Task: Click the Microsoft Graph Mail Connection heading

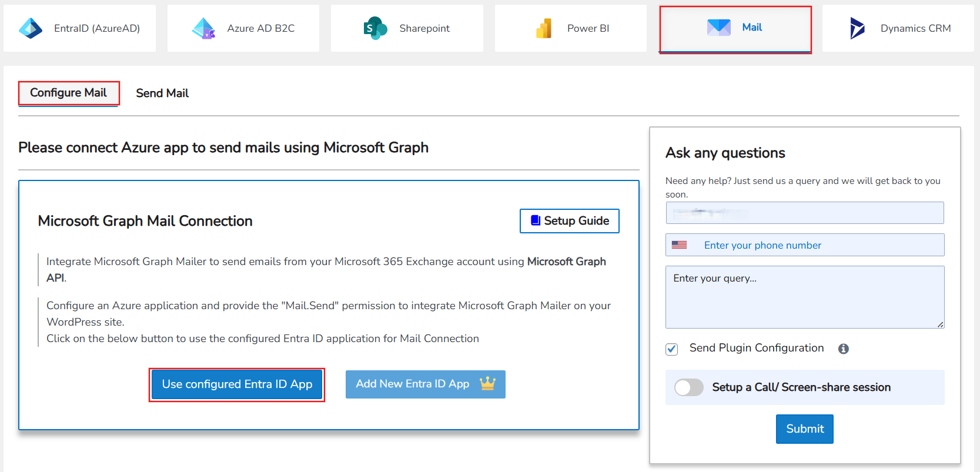Action: pyautogui.click(x=145, y=221)
